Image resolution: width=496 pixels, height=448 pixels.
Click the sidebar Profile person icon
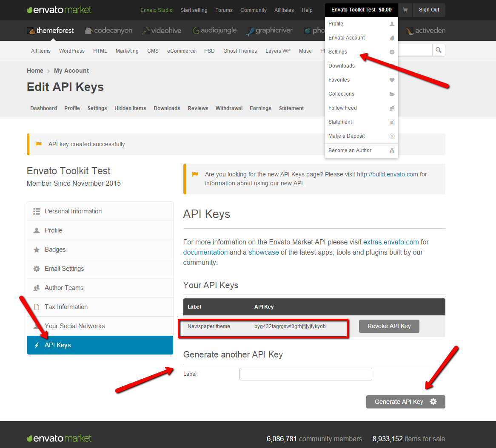37,230
